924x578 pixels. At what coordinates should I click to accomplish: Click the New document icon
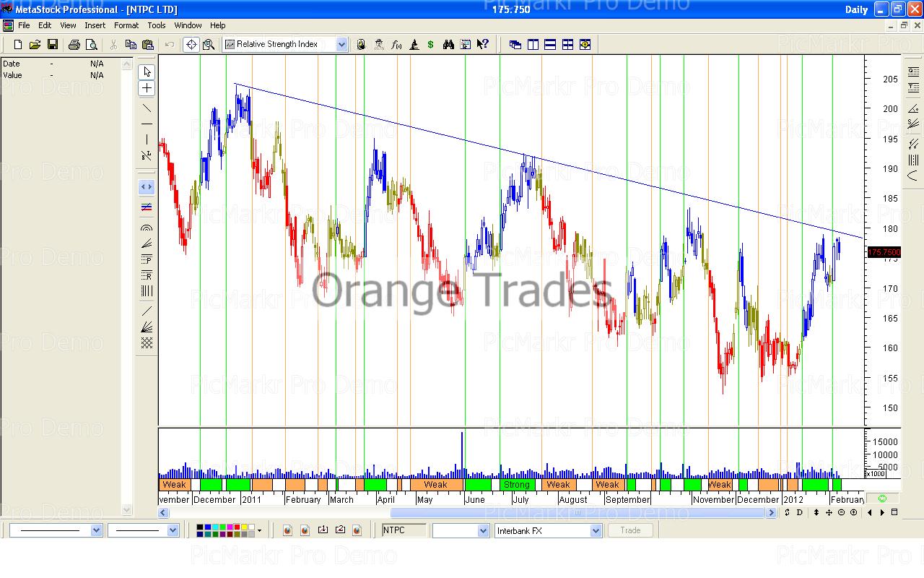click(x=18, y=45)
